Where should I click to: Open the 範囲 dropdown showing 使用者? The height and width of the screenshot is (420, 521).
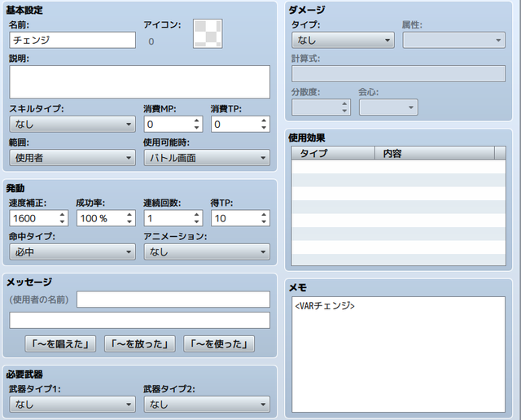click(x=72, y=158)
